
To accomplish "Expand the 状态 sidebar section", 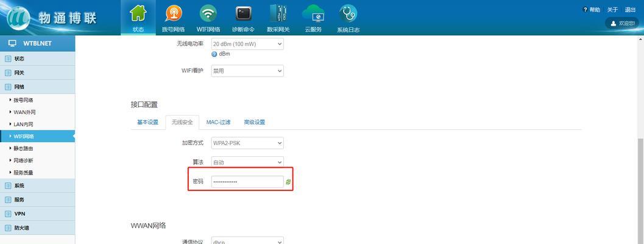I will pos(37,59).
